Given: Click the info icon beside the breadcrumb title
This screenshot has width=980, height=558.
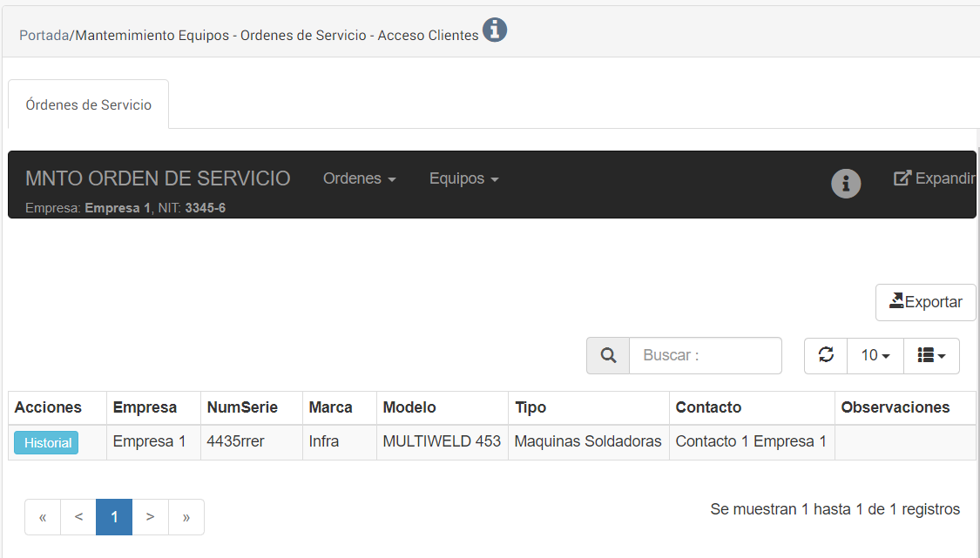Looking at the screenshot, I should [495, 30].
